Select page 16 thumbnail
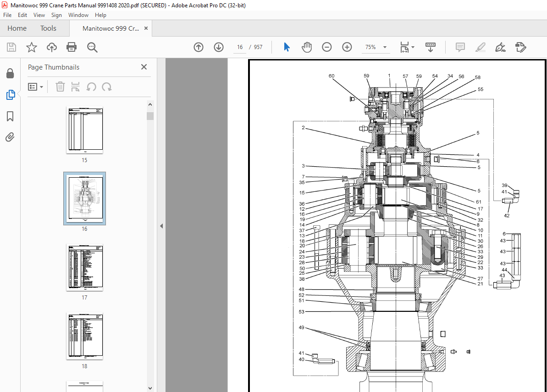The width and height of the screenshot is (547, 392). [x=84, y=198]
